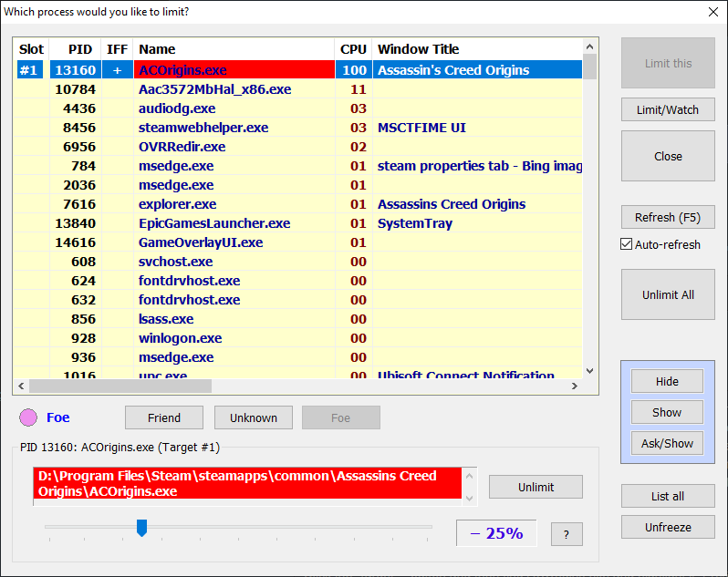
Task: Click the Close button in the right panel
Action: point(668,156)
